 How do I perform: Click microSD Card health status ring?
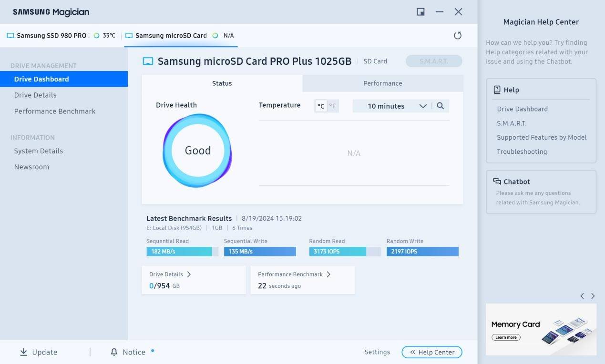215,36
